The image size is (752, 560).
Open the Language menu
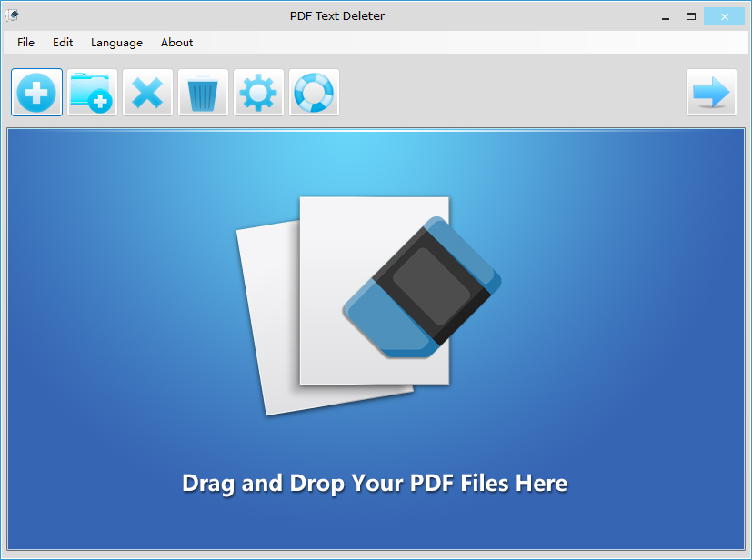coord(117,42)
